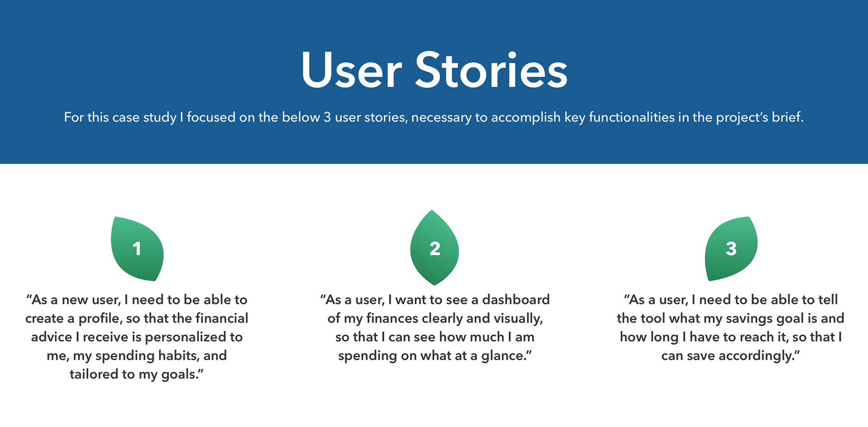Click the line 'of my finances clearly and visually,'
The height and width of the screenshot is (427, 868).
(x=435, y=318)
